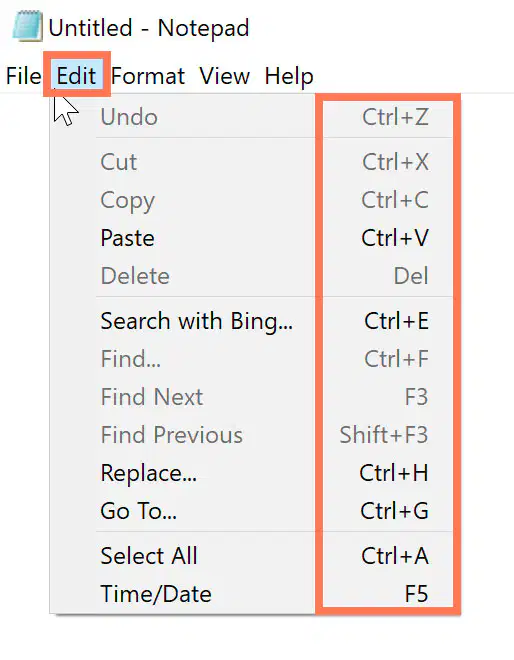
Task: Open the Help menu
Action: tap(289, 76)
